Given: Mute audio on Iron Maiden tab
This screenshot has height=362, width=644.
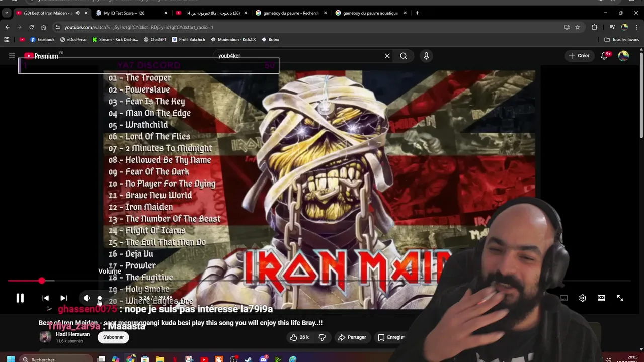Looking at the screenshot, I should pos(77,13).
